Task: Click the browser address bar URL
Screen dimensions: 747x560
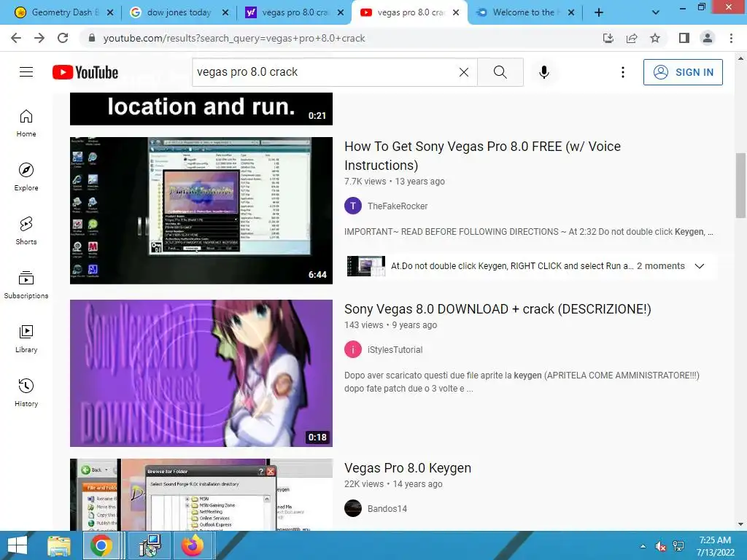Action: point(234,38)
